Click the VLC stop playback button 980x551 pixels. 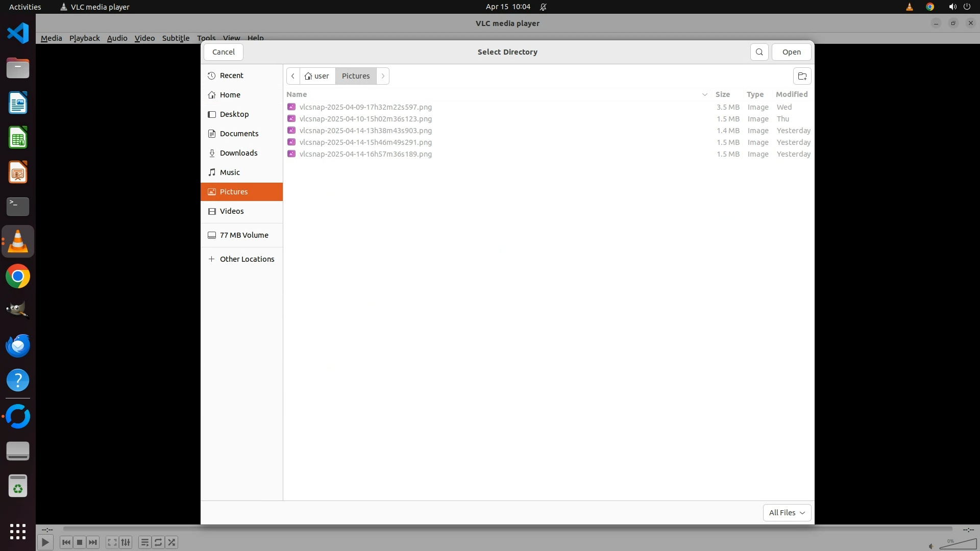tap(80, 542)
